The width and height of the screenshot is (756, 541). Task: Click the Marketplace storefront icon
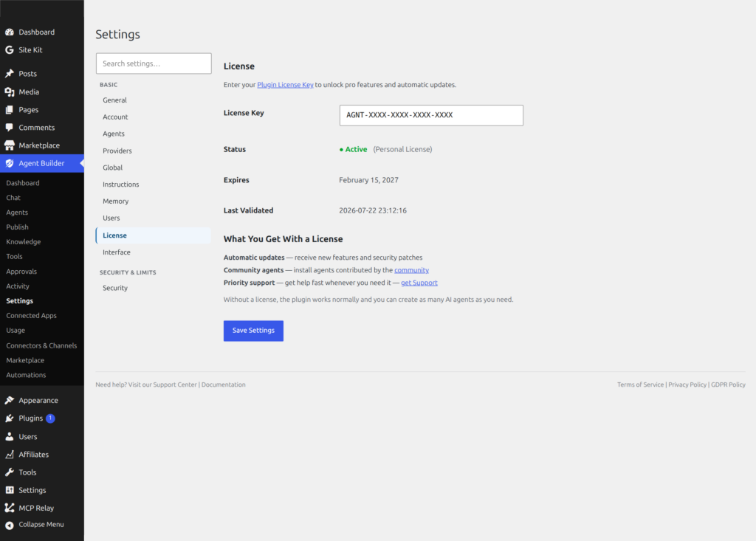click(9, 145)
